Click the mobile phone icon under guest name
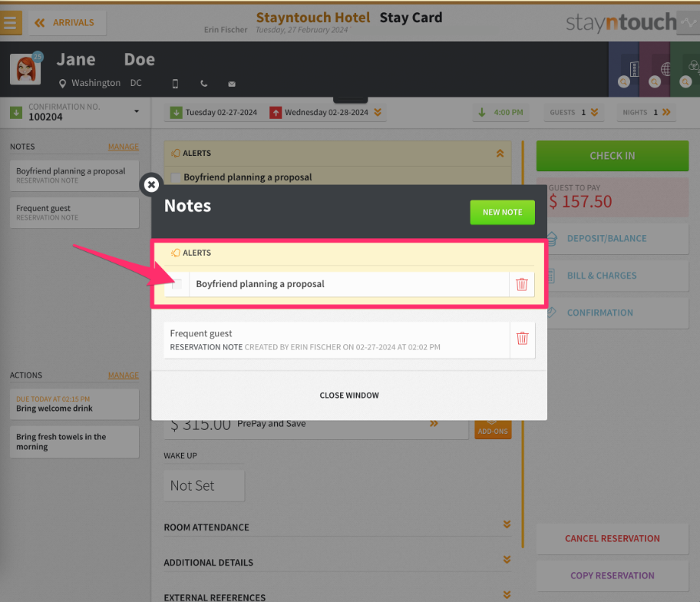 coord(176,84)
